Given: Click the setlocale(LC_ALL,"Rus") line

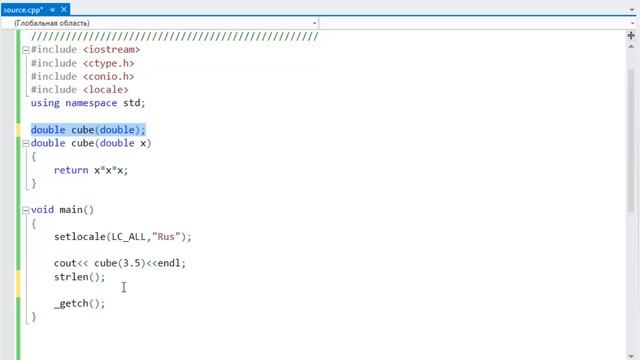Looking at the screenshot, I should [122, 237].
